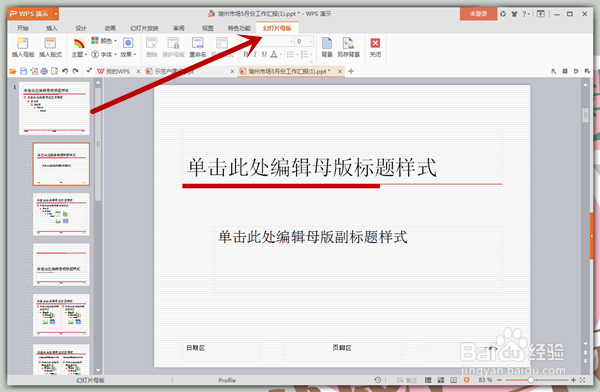600x392 pixels.
Task: Switch to Reading view in status bar
Action: pos(453,380)
